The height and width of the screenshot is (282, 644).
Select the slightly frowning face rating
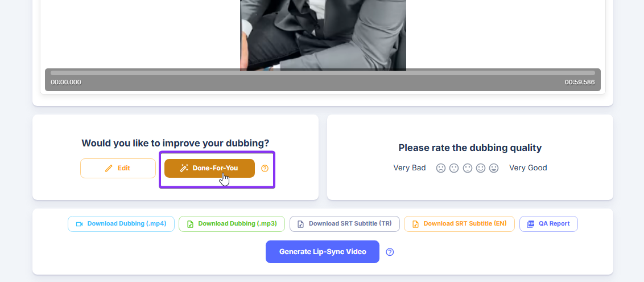tap(454, 168)
